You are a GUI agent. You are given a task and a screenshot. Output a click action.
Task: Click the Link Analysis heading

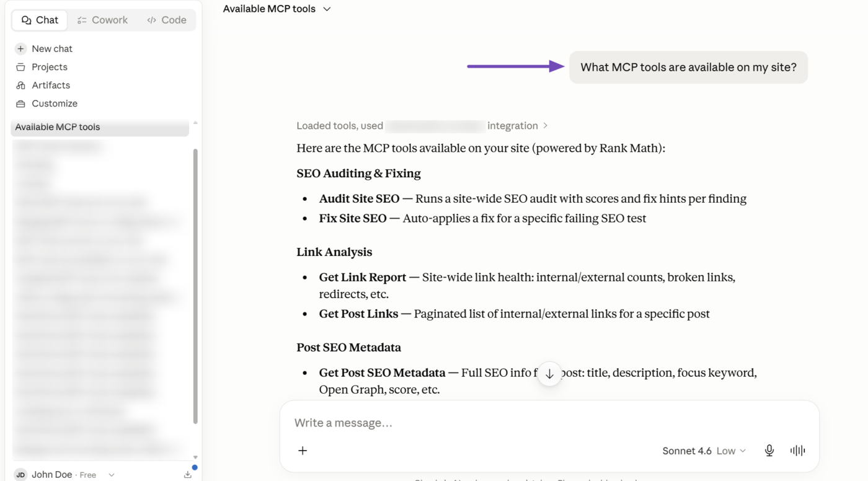[x=334, y=252]
